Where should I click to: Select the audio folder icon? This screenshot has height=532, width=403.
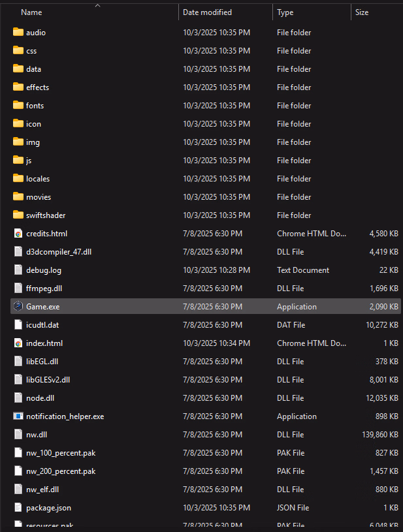[x=18, y=33]
